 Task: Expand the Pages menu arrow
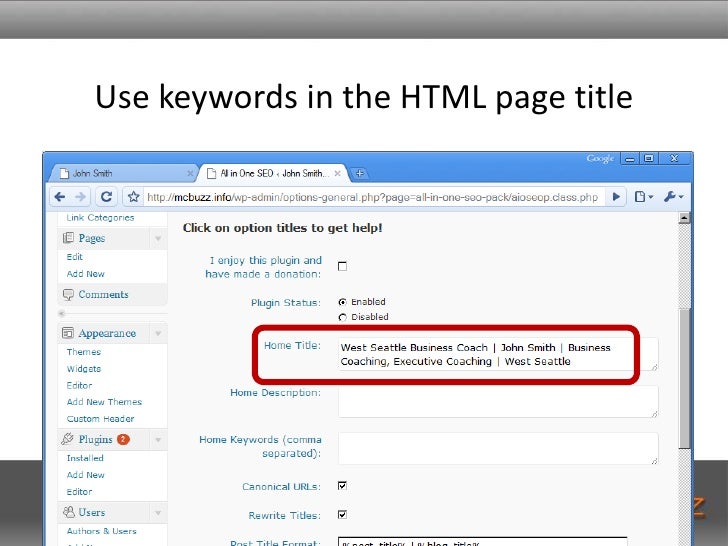[158, 239]
